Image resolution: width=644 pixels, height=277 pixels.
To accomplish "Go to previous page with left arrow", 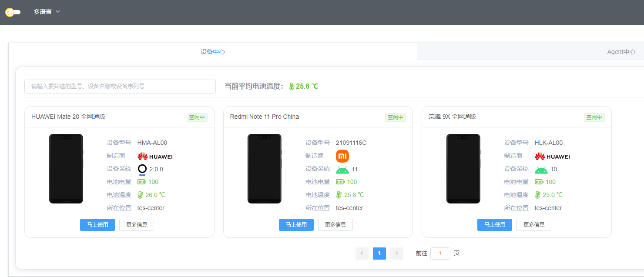I will tap(362, 254).
